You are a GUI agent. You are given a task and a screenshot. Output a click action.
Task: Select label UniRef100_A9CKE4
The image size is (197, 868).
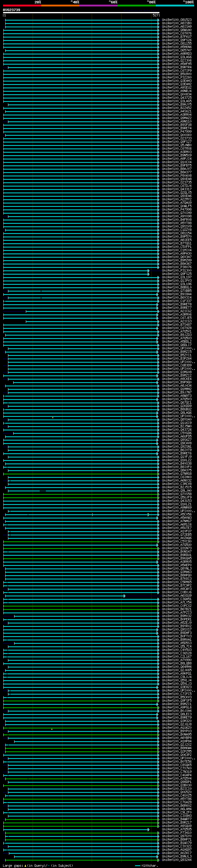click(177, 379)
